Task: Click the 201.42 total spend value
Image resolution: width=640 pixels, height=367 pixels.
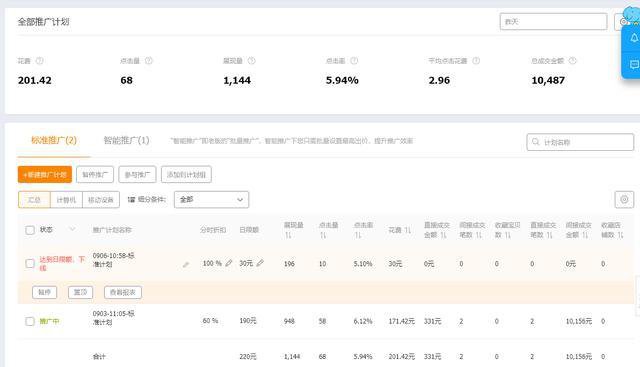Action: point(35,80)
